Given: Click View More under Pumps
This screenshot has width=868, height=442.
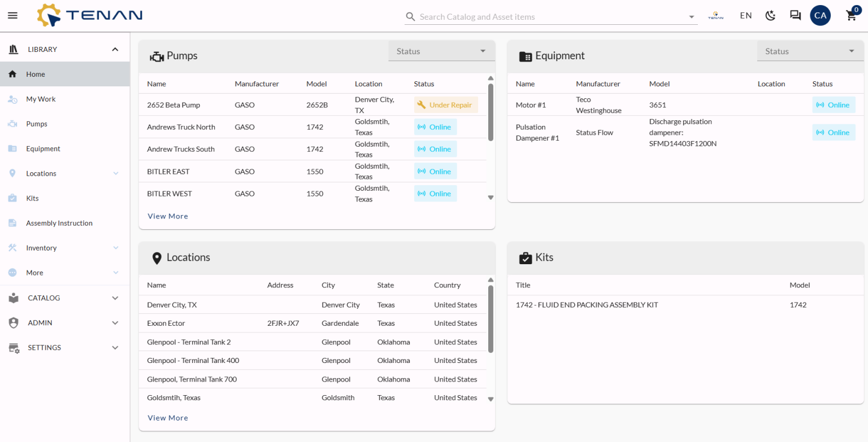Looking at the screenshot, I should pos(168,216).
